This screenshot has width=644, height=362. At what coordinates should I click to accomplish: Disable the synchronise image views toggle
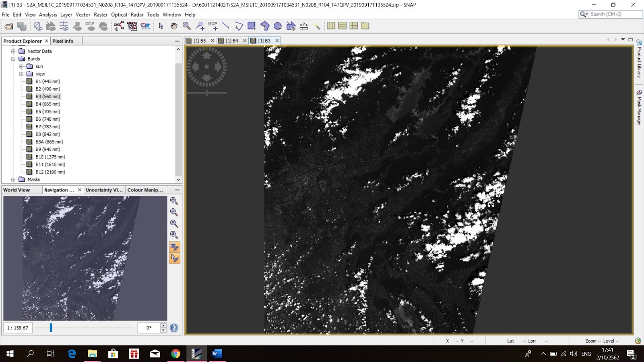(174, 247)
